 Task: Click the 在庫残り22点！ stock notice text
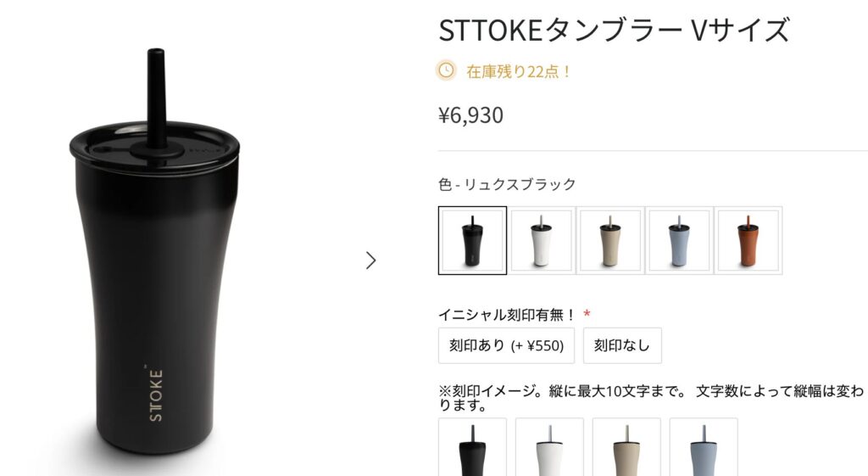[x=519, y=71]
